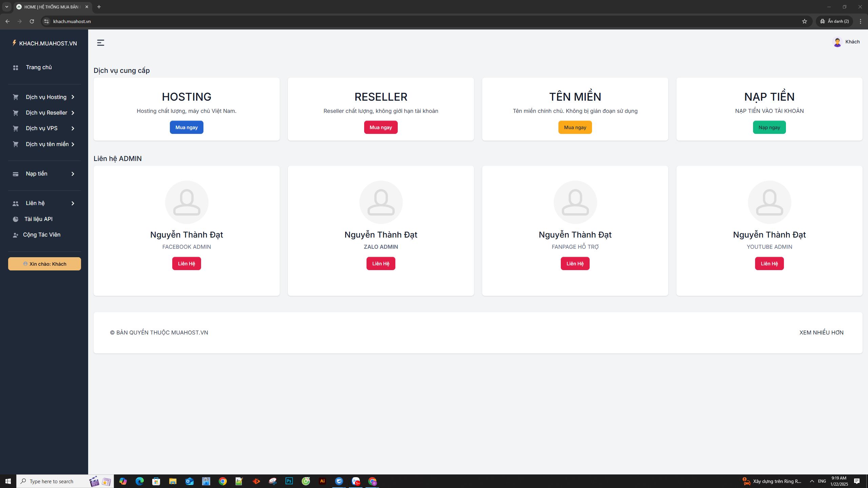Click the blue Mua ngay Hosting button

tap(186, 127)
